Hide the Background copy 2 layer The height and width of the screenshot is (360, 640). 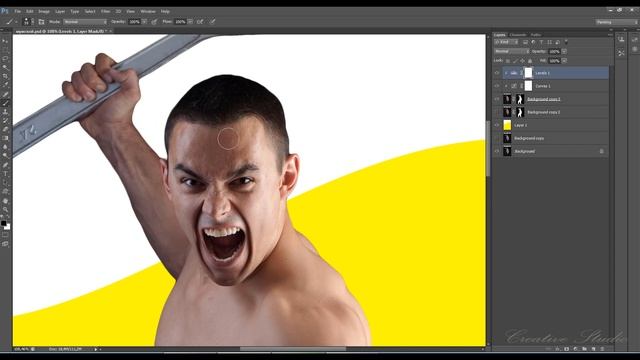pos(497,99)
